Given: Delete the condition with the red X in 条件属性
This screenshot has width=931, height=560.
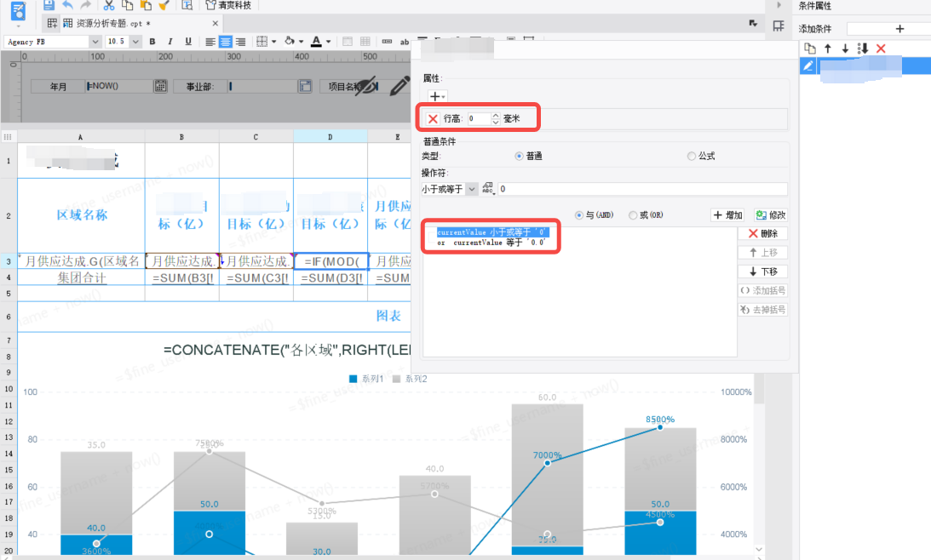Looking at the screenshot, I should pos(881,48).
